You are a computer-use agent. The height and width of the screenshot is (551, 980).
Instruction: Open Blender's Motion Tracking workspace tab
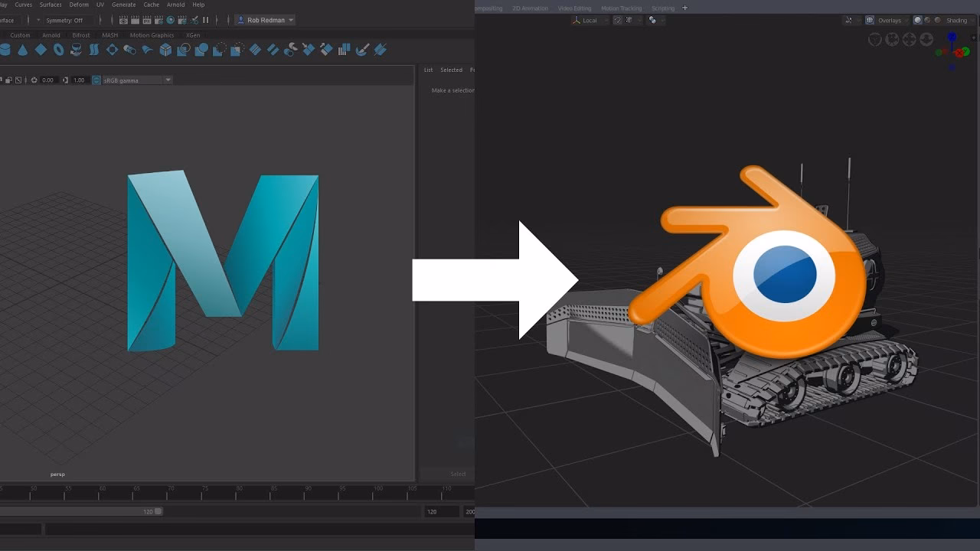pos(622,8)
